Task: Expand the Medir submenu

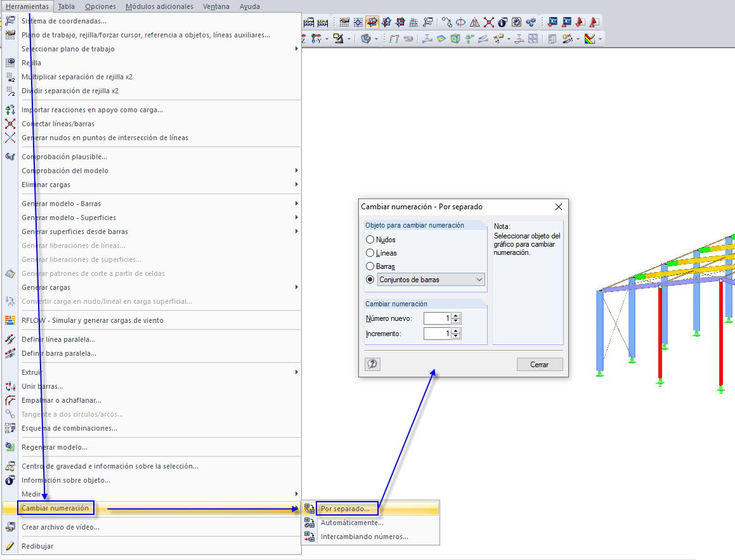Action: coord(296,494)
